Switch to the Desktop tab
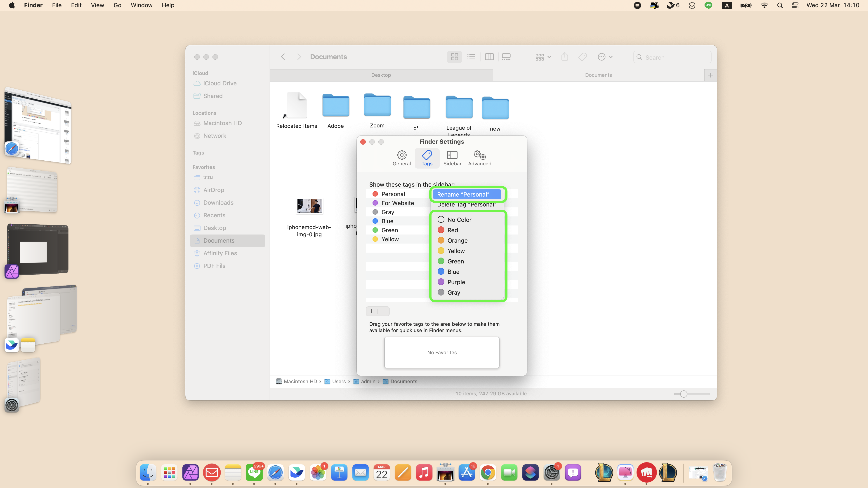This screenshot has width=868, height=488. click(x=381, y=75)
